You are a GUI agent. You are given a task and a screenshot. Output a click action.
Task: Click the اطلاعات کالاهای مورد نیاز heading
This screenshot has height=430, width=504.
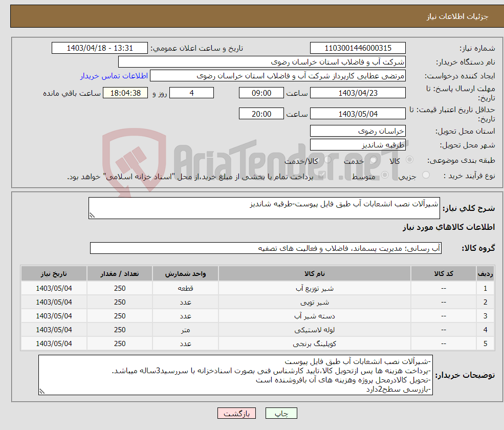[449, 227]
